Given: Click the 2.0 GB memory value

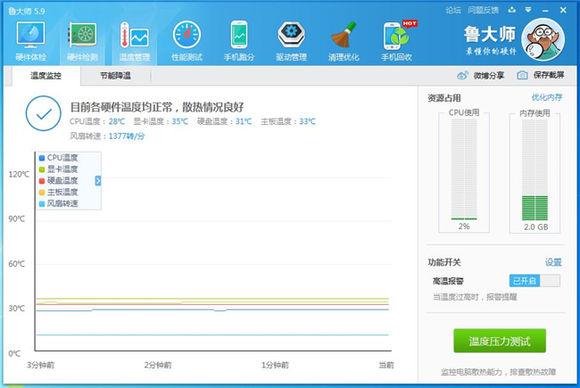Looking at the screenshot, I should [536, 227].
